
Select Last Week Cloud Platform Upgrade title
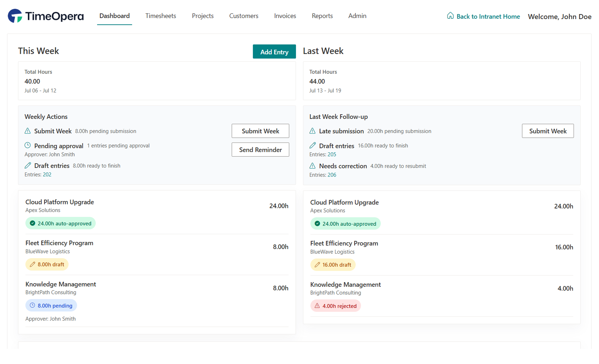344,202
